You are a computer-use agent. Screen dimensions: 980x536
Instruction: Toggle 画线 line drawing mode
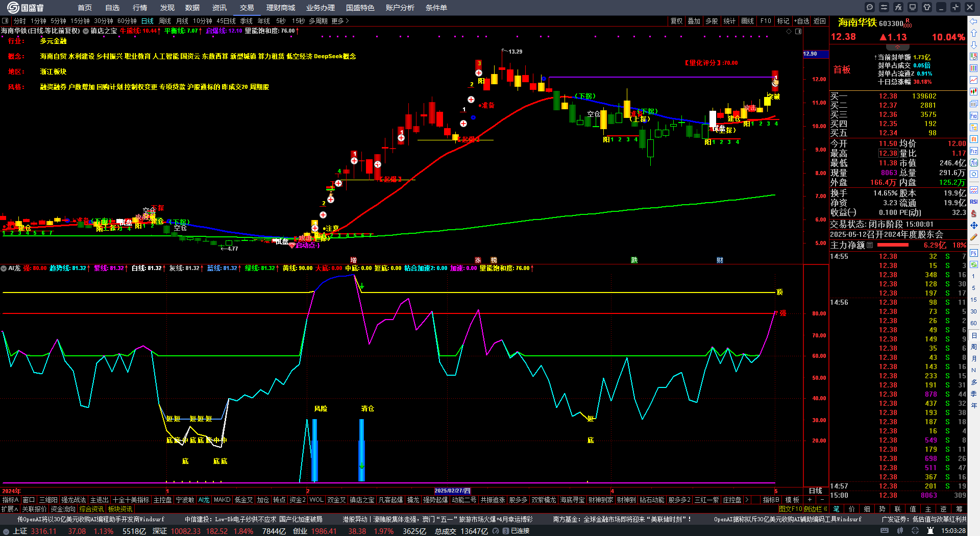tap(747, 21)
